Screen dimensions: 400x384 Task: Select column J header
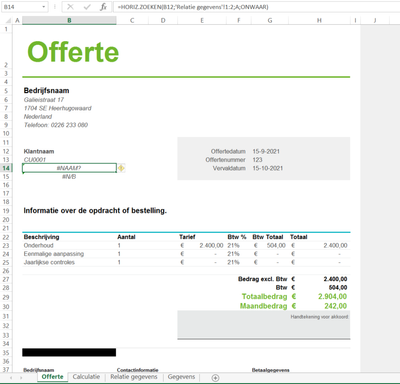click(x=375, y=21)
